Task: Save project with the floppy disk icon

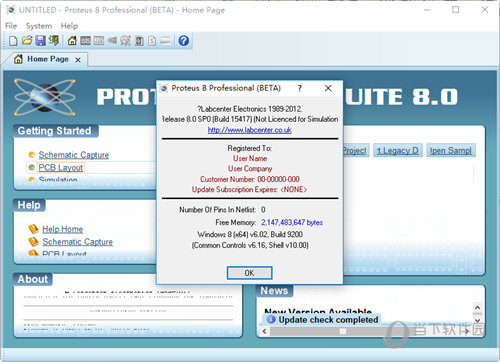Action: point(41,41)
